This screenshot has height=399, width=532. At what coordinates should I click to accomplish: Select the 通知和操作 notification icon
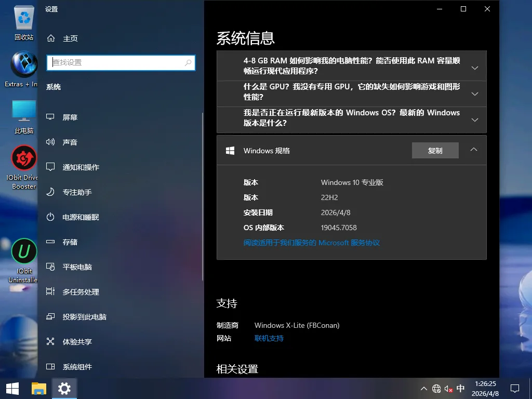50,167
